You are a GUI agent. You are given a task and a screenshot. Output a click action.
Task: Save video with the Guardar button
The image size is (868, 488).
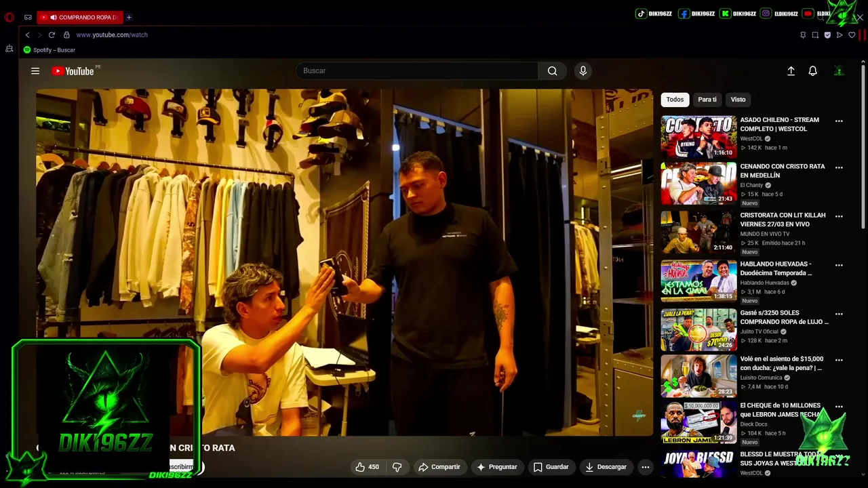pos(551,467)
